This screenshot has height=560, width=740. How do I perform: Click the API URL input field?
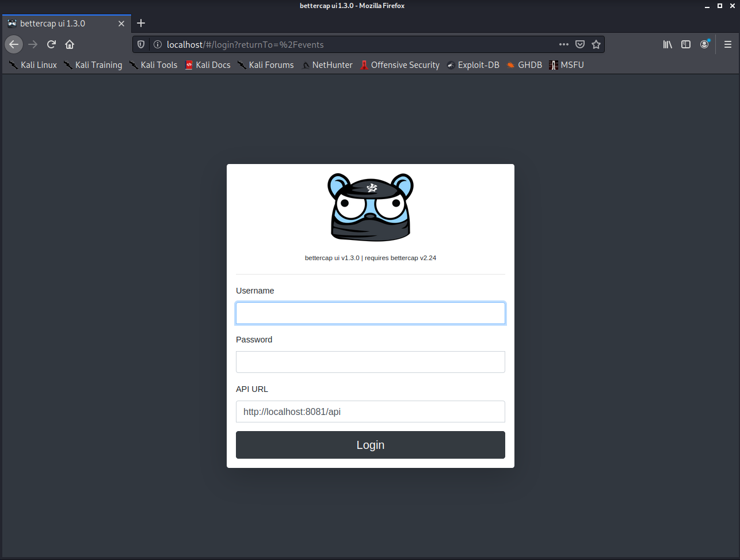click(x=371, y=412)
